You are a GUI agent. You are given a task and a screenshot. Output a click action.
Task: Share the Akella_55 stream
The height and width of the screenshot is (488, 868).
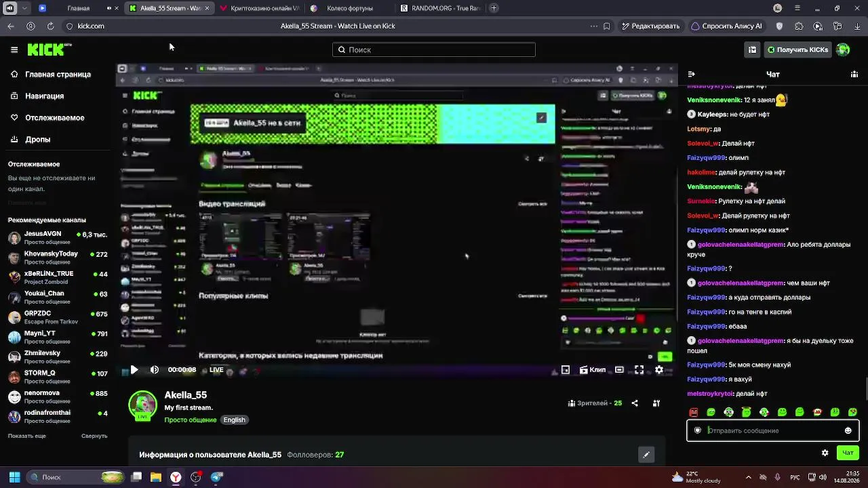point(635,403)
